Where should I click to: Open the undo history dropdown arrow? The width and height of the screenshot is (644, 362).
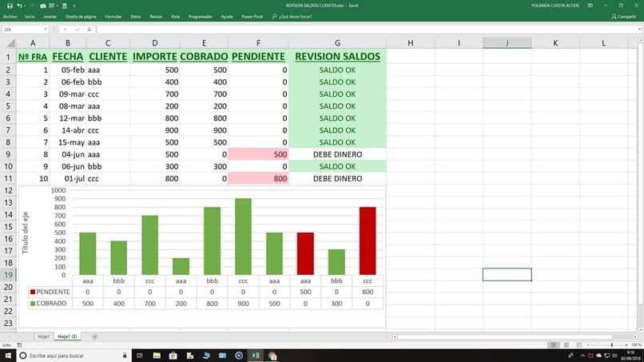tap(24, 6)
